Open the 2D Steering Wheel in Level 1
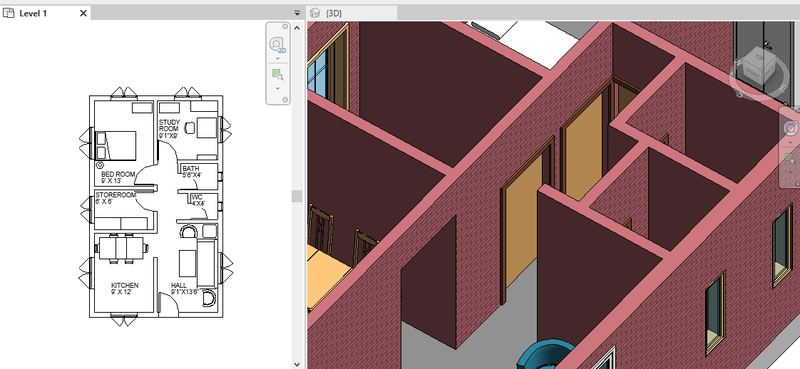This screenshot has height=369, width=800. [x=278, y=45]
